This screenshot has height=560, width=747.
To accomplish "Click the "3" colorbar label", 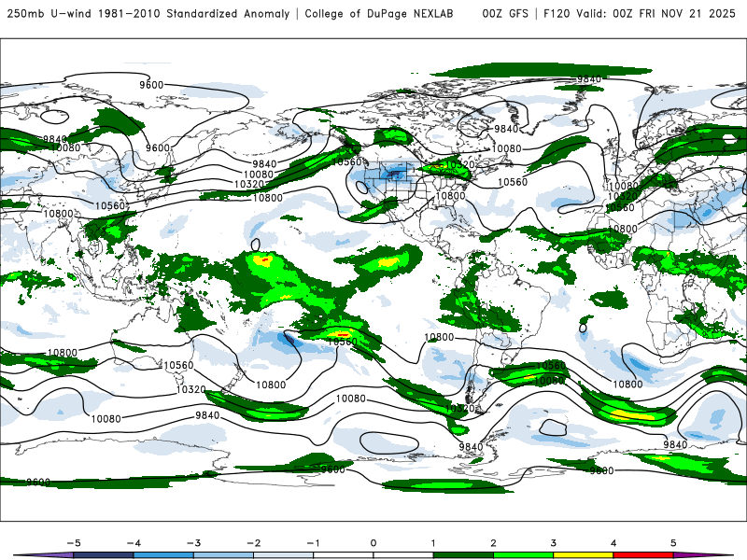I will [554, 543].
